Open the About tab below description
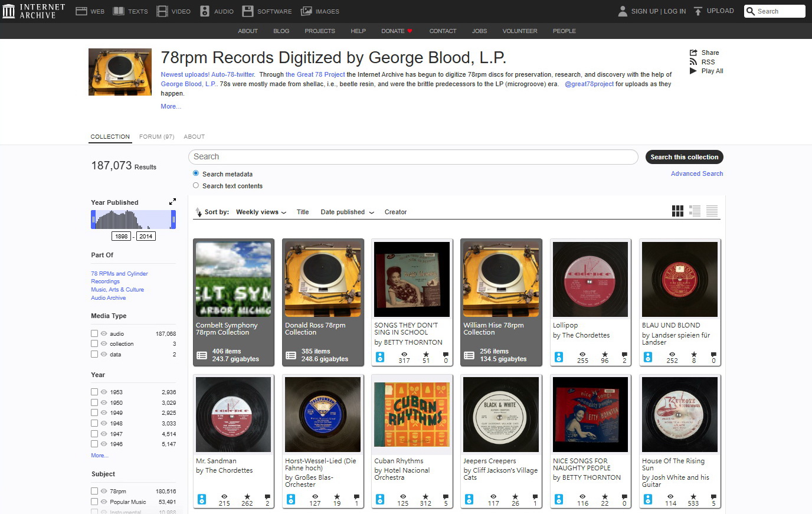This screenshot has height=514, width=812. pyautogui.click(x=194, y=136)
